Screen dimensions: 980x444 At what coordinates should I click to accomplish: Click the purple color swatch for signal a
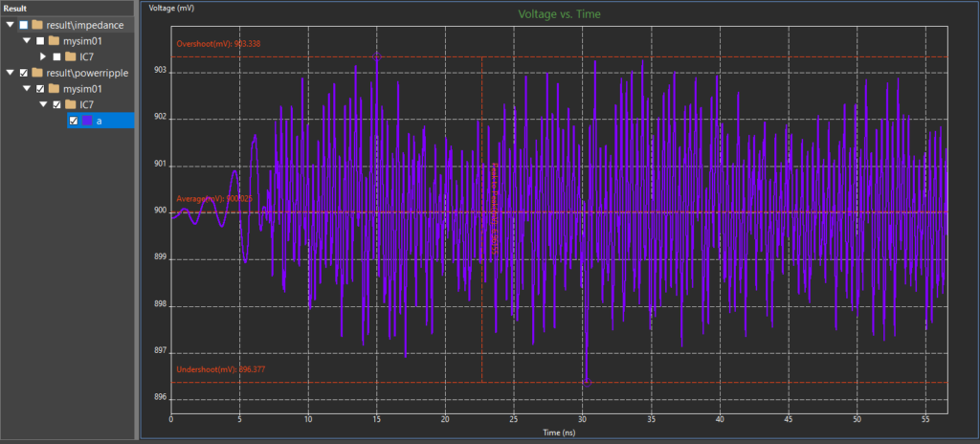87,121
